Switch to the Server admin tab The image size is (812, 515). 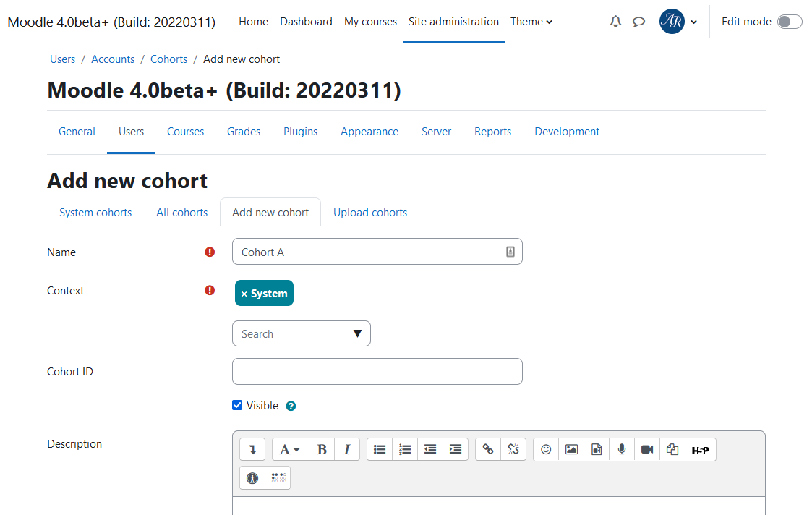436,132
